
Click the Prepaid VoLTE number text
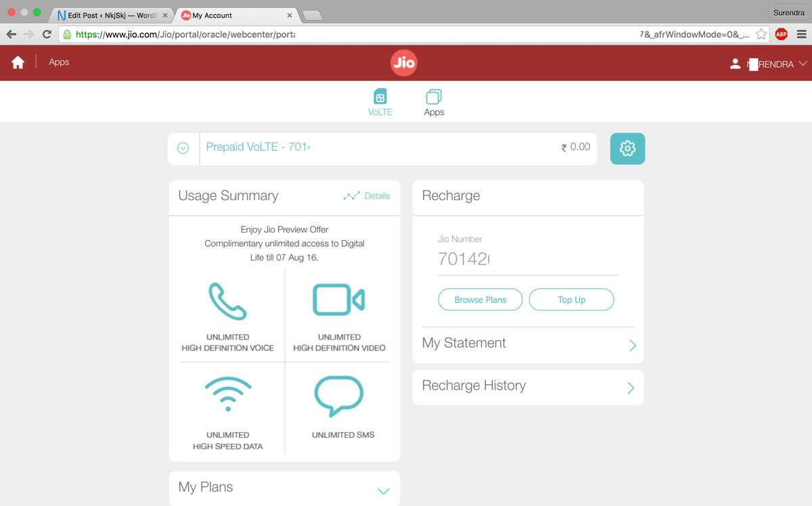pos(258,147)
